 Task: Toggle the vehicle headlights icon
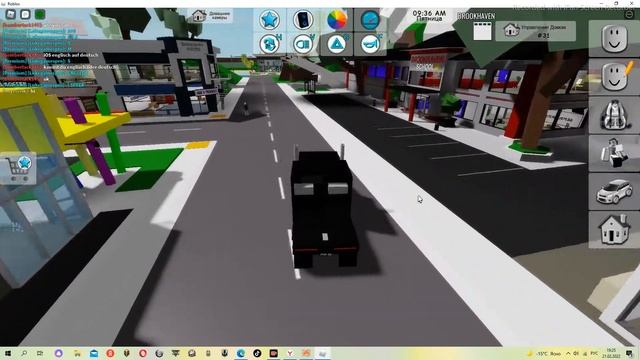point(303,44)
